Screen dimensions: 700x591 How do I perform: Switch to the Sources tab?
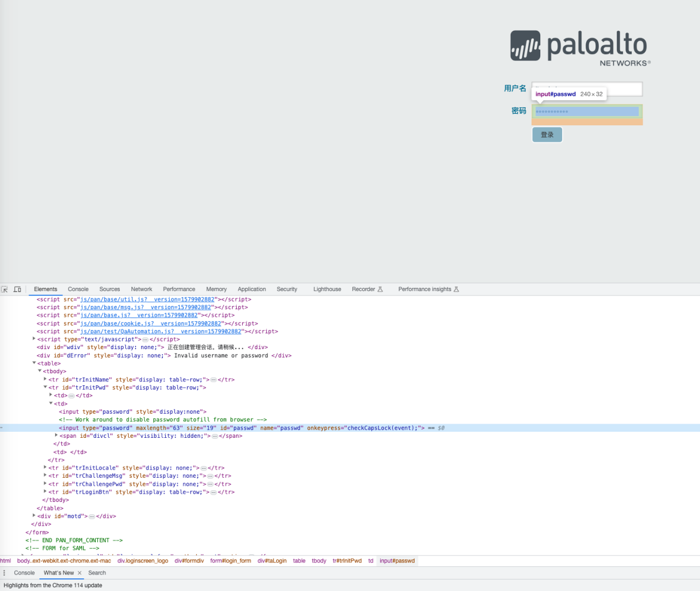point(109,289)
